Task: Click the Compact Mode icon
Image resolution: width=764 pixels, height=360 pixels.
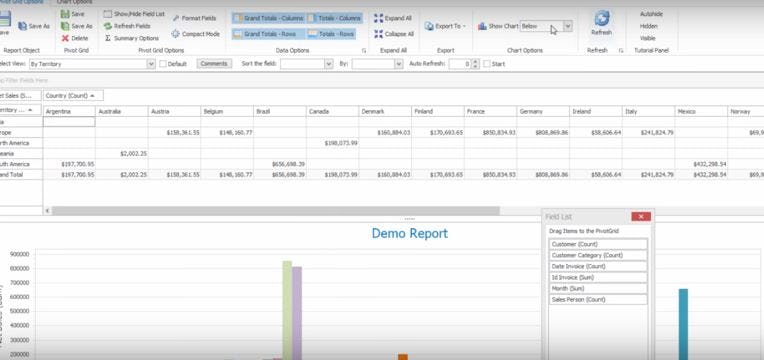Action: pyautogui.click(x=175, y=34)
